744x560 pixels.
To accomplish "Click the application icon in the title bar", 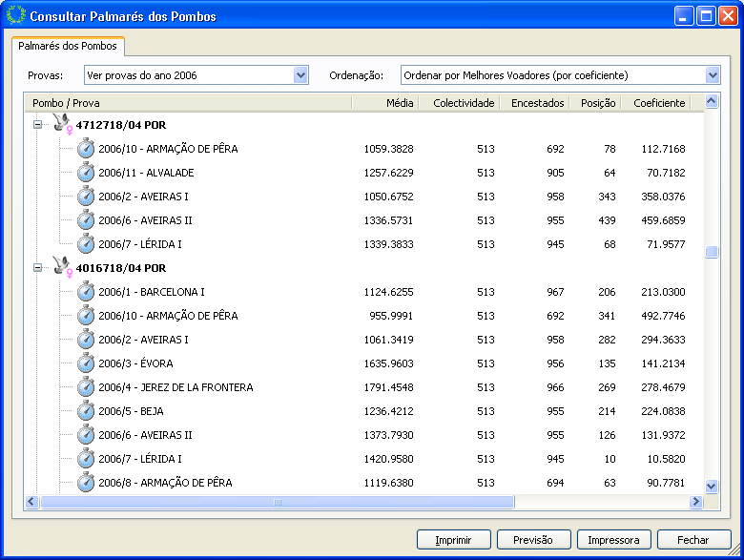I will coord(15,16).
